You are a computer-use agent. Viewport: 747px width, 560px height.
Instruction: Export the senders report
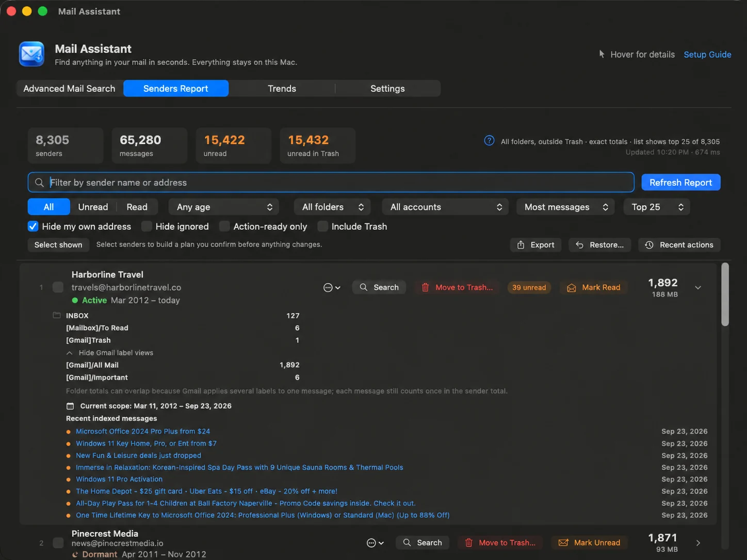tap(535, 245)
